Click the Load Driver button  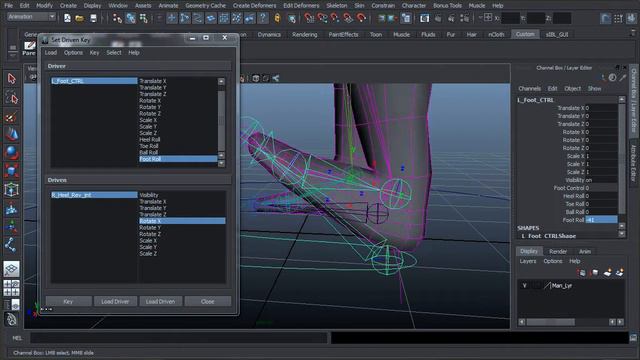coord(115,301)
